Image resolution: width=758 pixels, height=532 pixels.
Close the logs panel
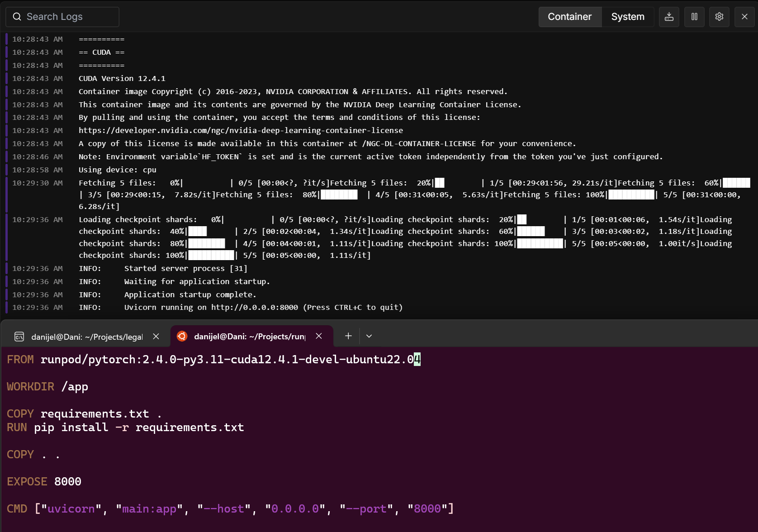coord(744,17)
